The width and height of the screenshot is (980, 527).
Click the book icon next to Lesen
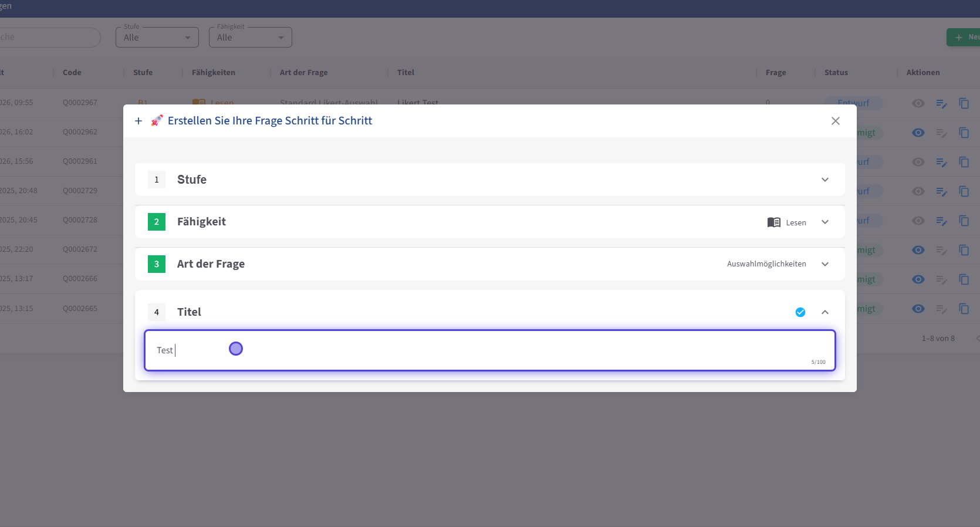point(773,222)
